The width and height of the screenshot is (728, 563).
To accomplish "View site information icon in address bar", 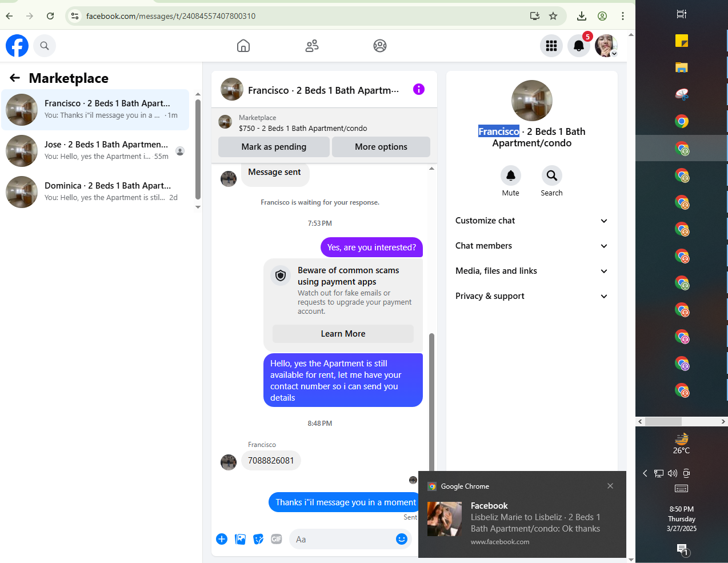I will [x=75, y=16].
